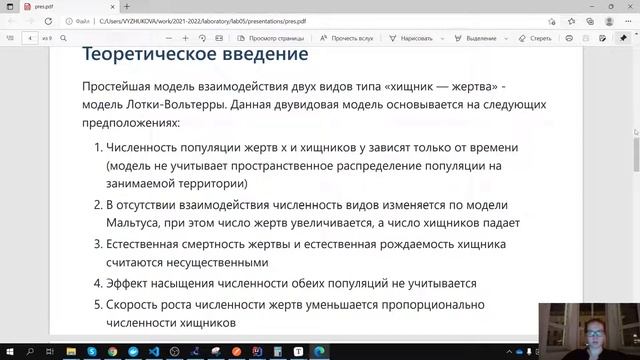Print the PDF document
Screen dimensions: 640x360
569,38
